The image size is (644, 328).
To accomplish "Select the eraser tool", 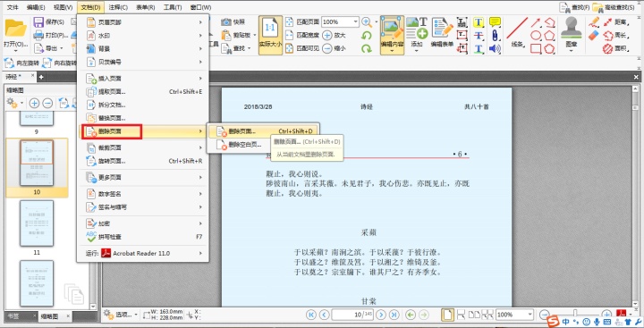I will click(x=594, y=36).
